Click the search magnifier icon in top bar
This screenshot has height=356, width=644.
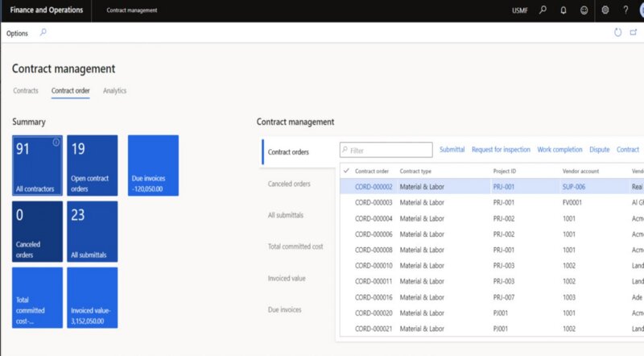543,10
